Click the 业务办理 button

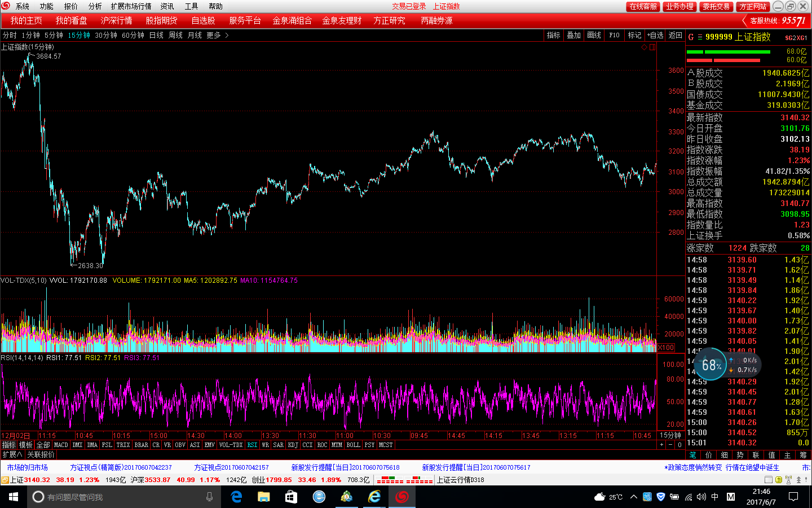click(679, 6)
